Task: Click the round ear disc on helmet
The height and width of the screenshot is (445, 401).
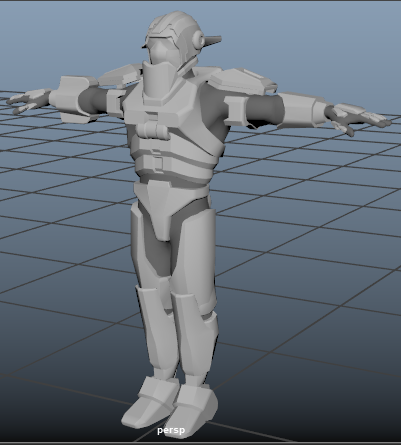Action: click(x=200, y=40)
